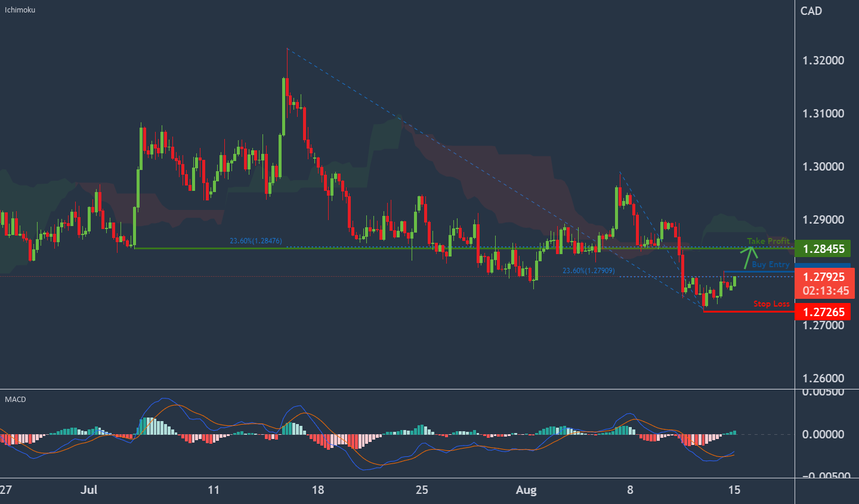
Task: Click the 15 date axis label
Action: 734,490
